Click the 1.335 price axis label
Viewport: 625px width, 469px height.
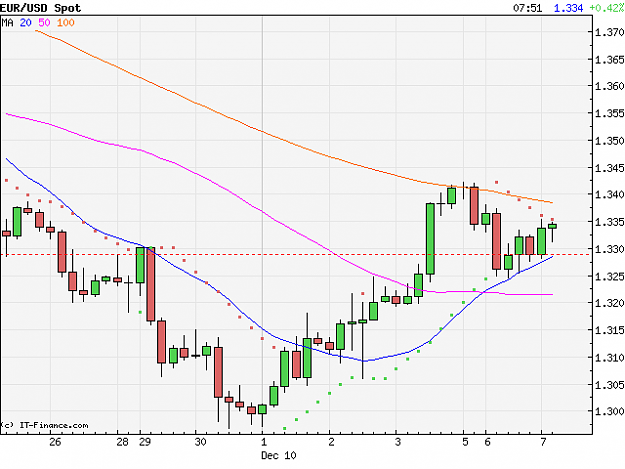(609, 222)
